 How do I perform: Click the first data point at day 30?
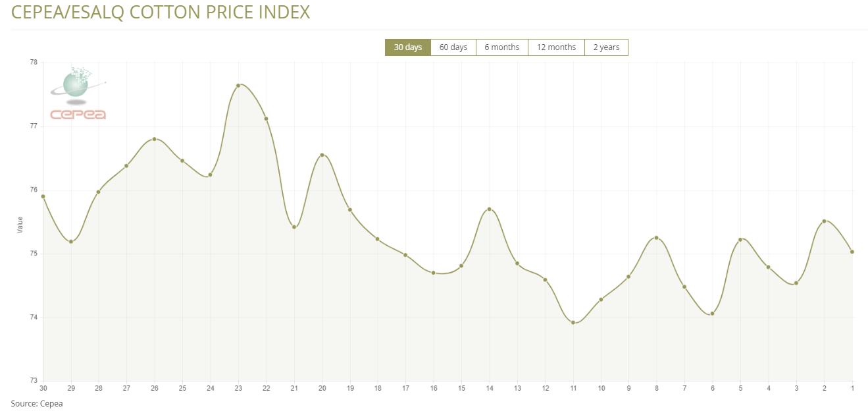pos(43,196)
